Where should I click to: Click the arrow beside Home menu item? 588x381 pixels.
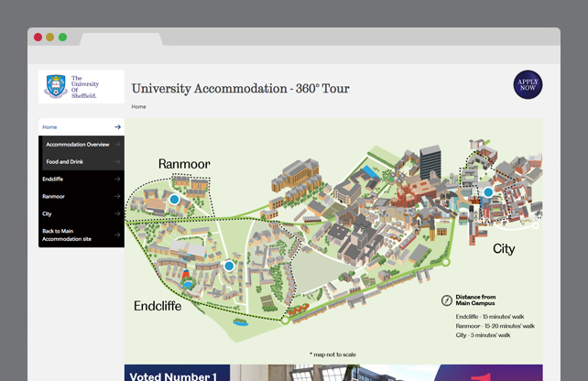(117, 127)
